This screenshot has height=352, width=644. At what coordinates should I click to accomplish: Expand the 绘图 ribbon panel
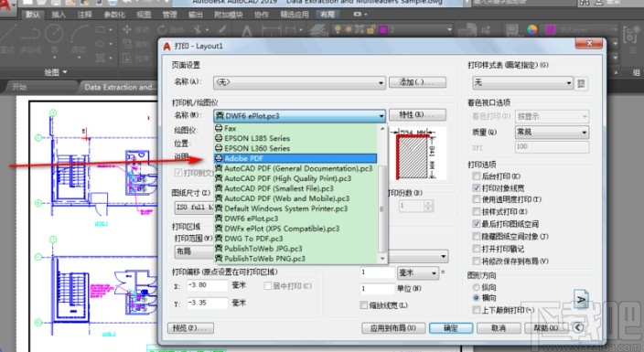[56, 72]
